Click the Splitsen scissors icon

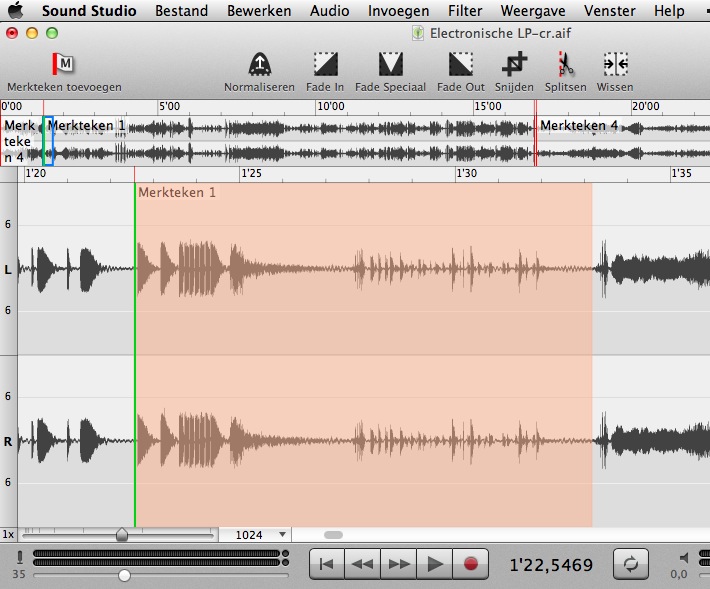tap(565, 65)
